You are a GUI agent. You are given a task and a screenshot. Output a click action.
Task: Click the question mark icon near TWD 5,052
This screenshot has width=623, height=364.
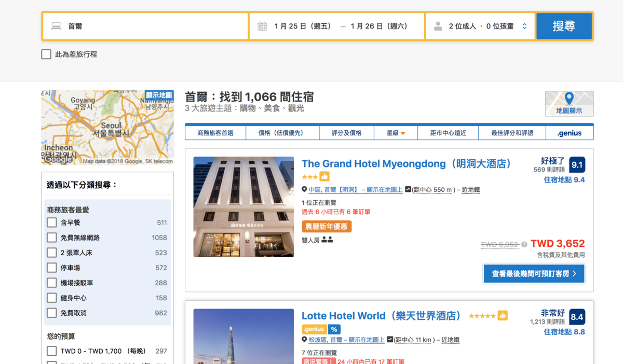coord(524,244)
